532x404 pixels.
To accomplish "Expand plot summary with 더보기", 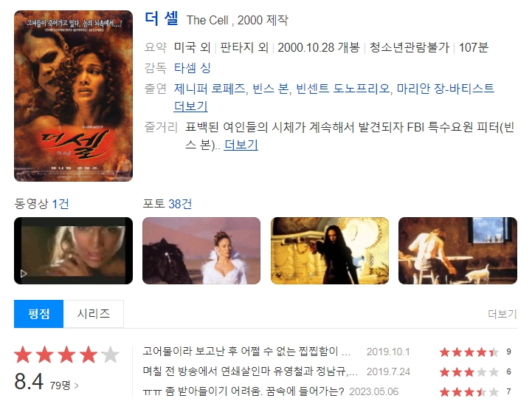I will pos(241,145).
